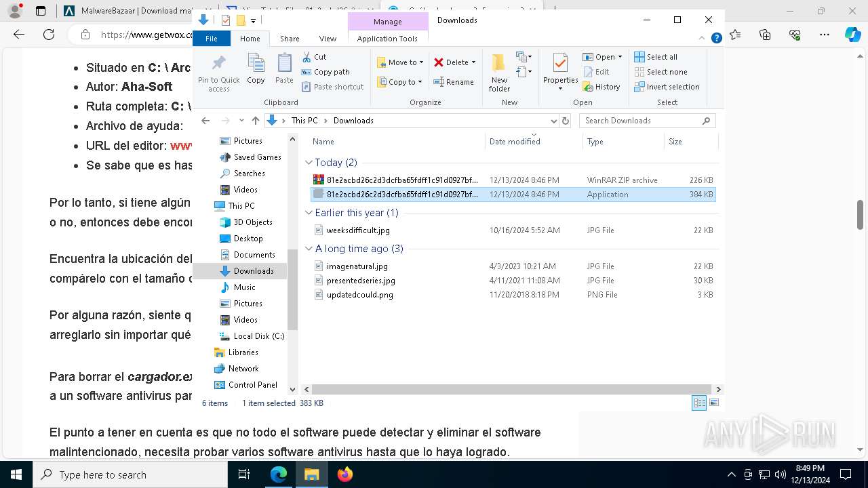
Task: Open Network in navigation pane
Action: 243,369
